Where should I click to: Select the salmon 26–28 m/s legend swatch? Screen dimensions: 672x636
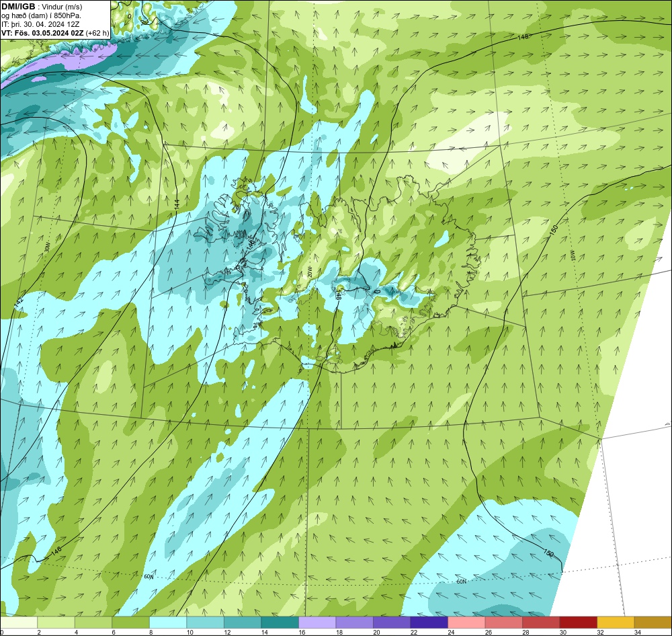(503, 623)
